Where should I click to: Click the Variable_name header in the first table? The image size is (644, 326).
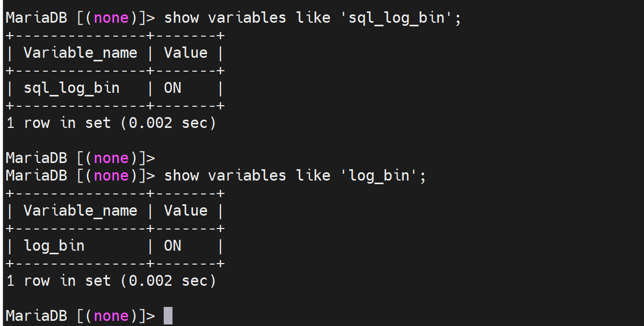[x=80, y=53]
